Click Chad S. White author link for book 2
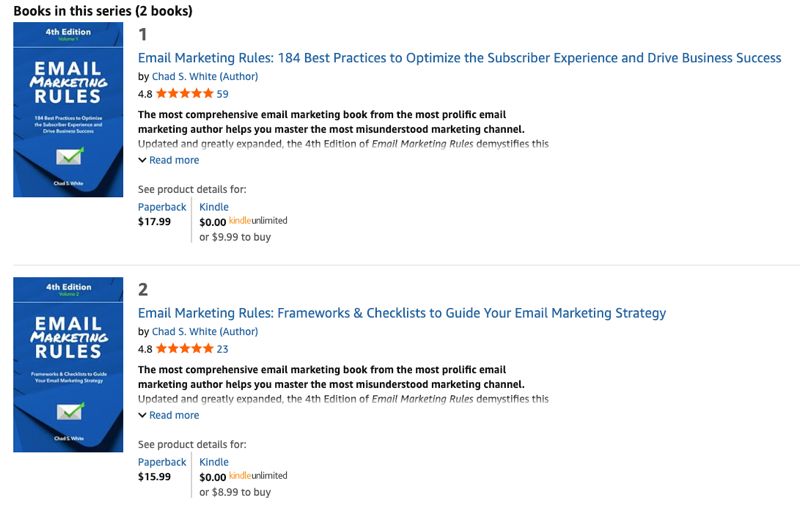Image resolution: width=800 pixels, height=509 pixels. (205, 332)
